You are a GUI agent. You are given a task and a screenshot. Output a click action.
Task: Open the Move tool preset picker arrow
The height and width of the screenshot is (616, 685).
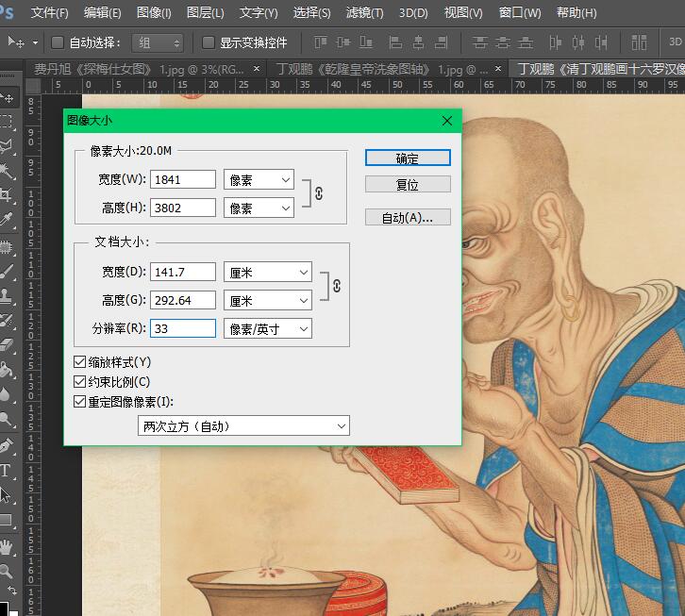tap(36, 42)
